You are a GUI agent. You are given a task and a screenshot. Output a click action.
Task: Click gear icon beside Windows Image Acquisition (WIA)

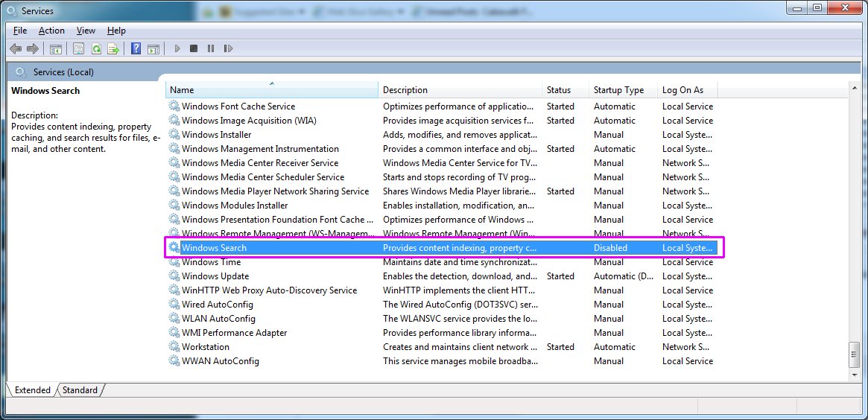(174, 121)
